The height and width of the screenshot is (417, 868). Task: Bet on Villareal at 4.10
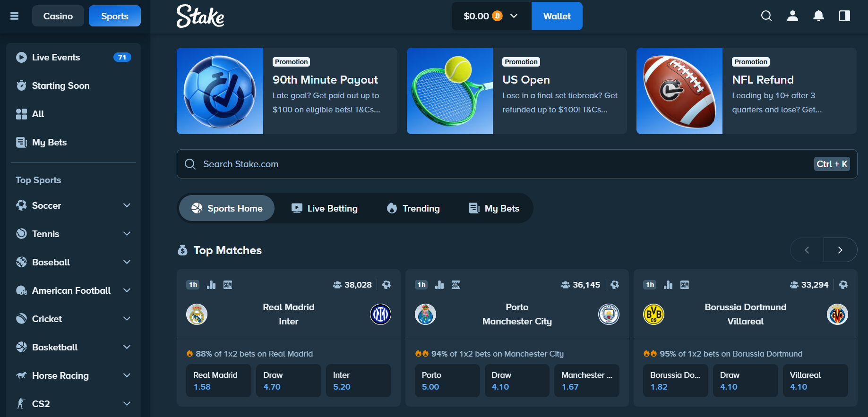(816, 381)
